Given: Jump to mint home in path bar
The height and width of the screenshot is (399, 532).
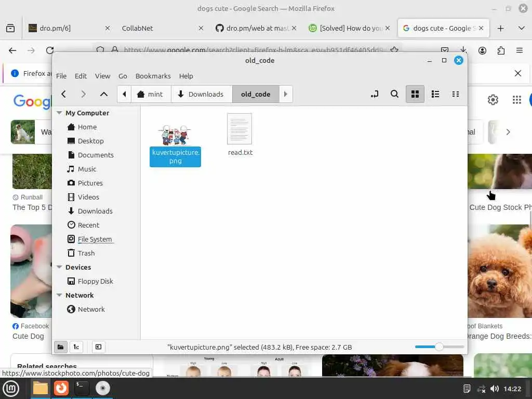Looking at the screenshot, I should (151, 94).
